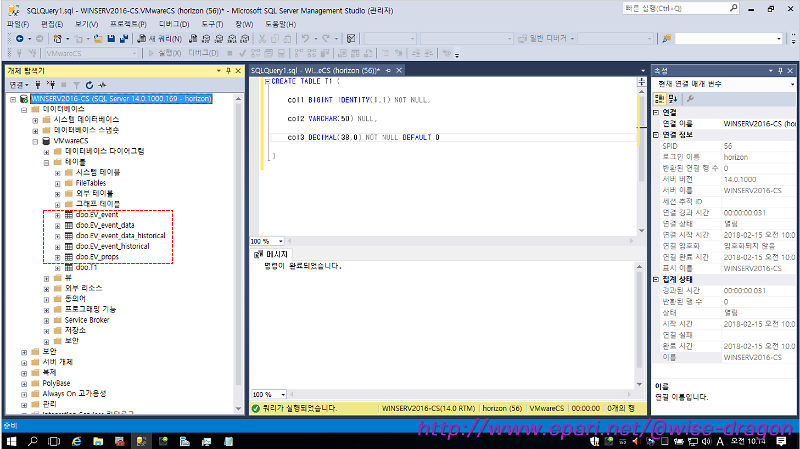Screen dimensions: 800x449
Task: Click the property pages wrench icon
Action: click(690, 98)
